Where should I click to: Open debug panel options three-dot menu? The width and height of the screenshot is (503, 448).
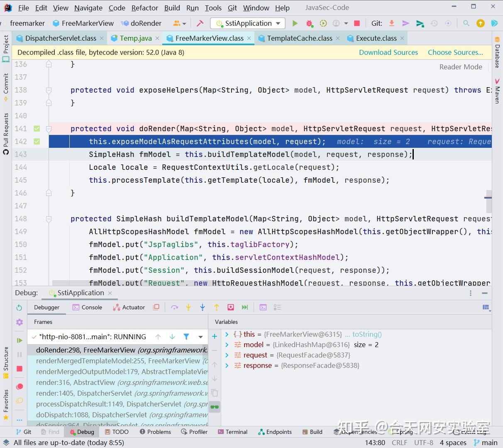click(x=470, y=293)
